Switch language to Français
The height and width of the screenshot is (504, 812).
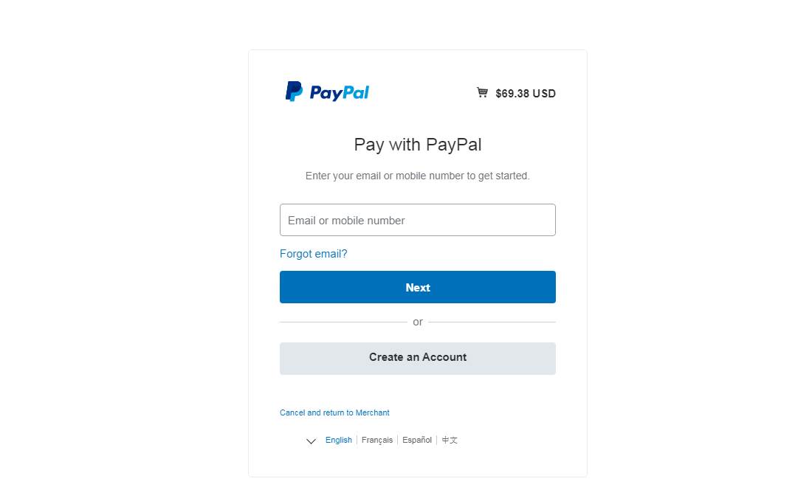click(x=377, y=440)
